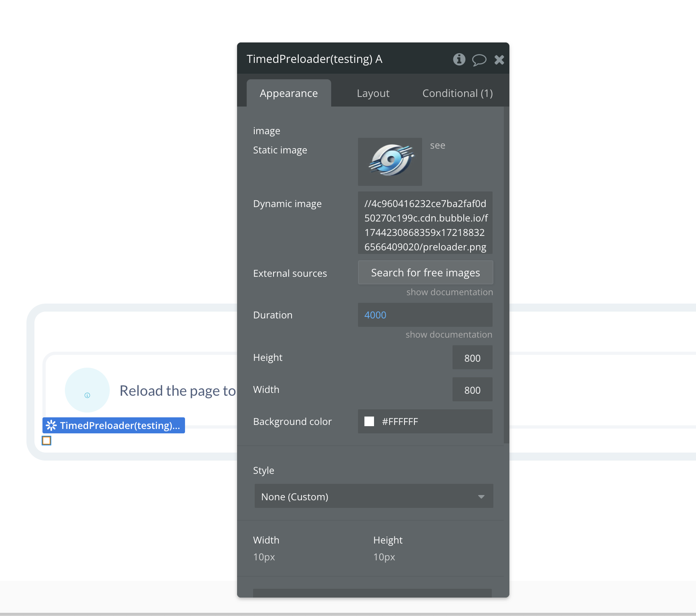The height and width of the screenshot is (616, 696).
Task: Switch to the Layout tab
Action: [373, 93]
